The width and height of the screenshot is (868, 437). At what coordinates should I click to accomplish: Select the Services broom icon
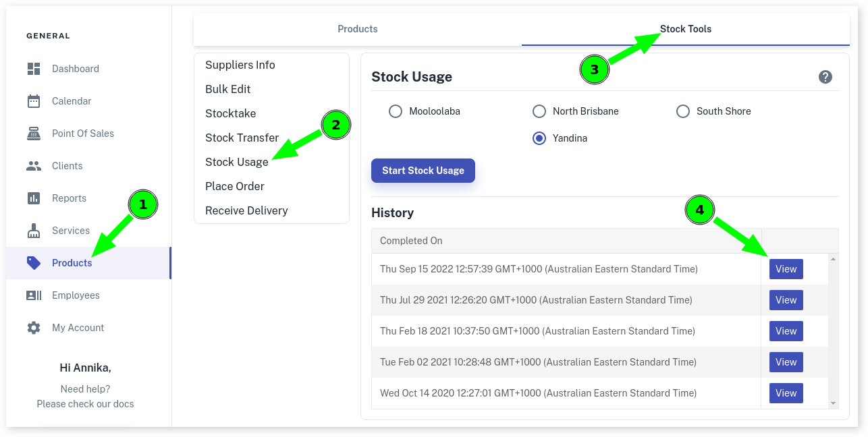coord(32,230)
